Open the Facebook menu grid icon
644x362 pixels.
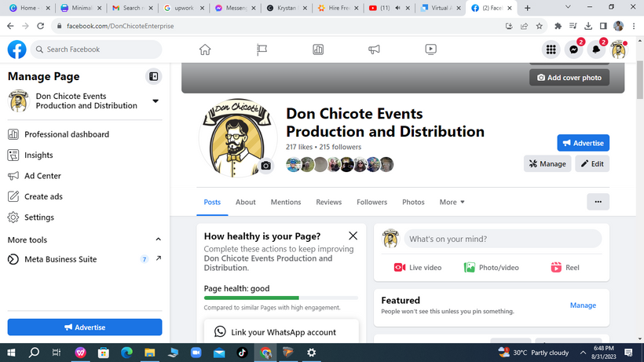tap(551, 49)
